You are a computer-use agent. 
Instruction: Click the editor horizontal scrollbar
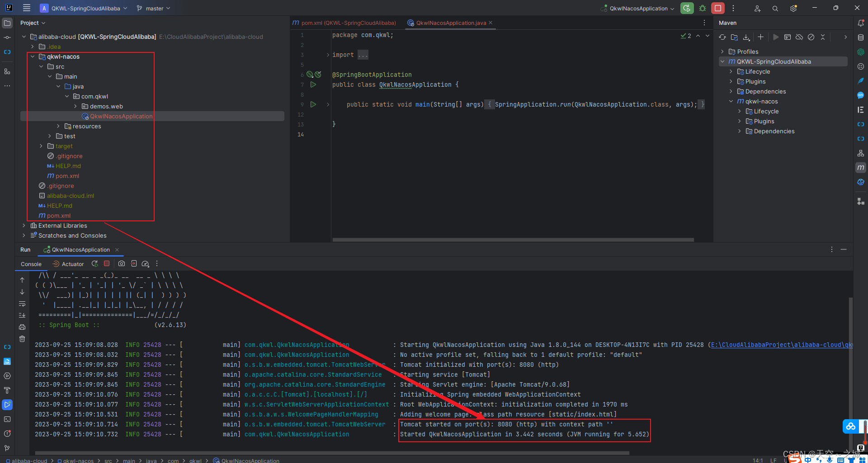click(513, 240)
